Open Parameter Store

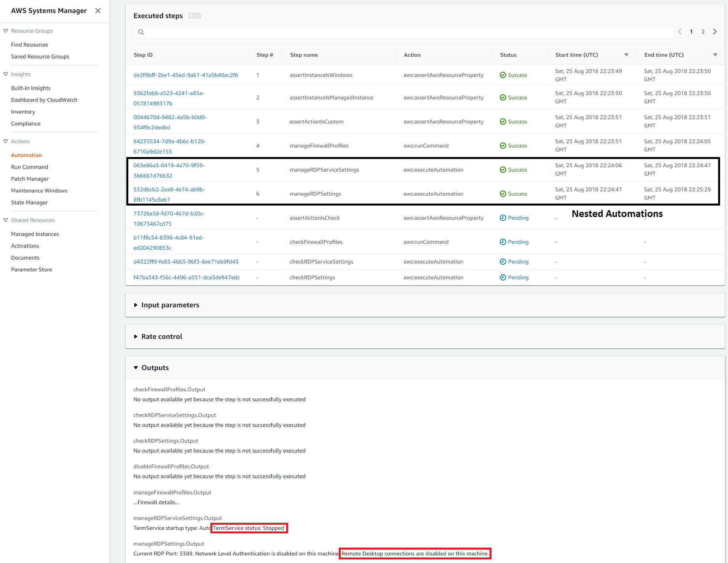[32, 269]
